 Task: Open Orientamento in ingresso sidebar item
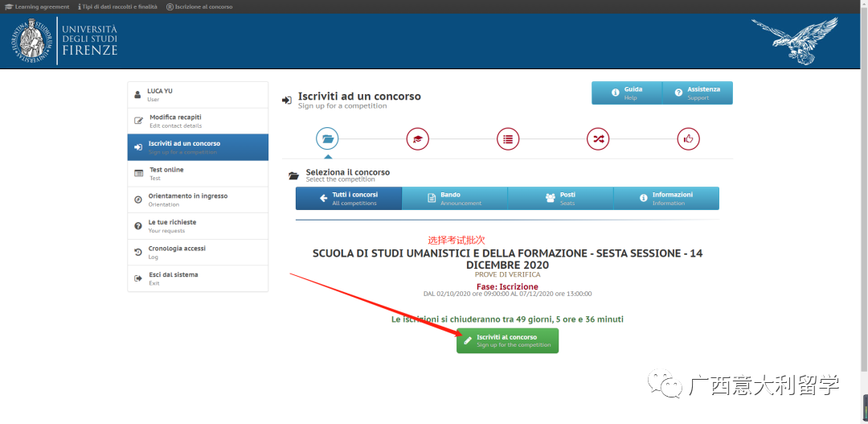[x=198, y=200]
